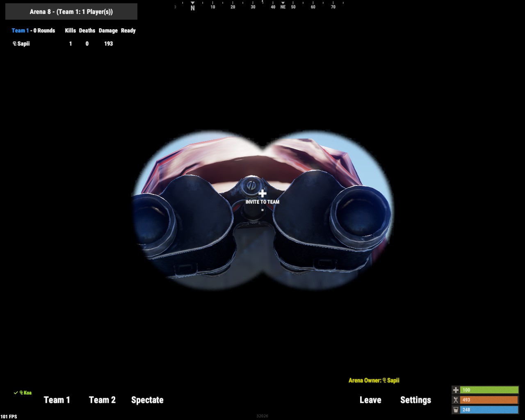The width and height of the screenshot is (525, 420).
Task: Click the thirst cup icon
Action: coord(456,410)
